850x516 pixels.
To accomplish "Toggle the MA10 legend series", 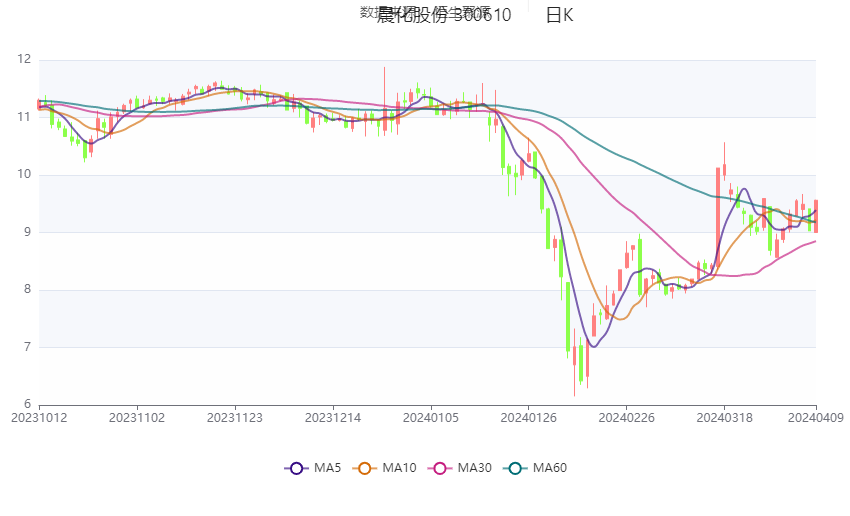I will coord(384,468).
